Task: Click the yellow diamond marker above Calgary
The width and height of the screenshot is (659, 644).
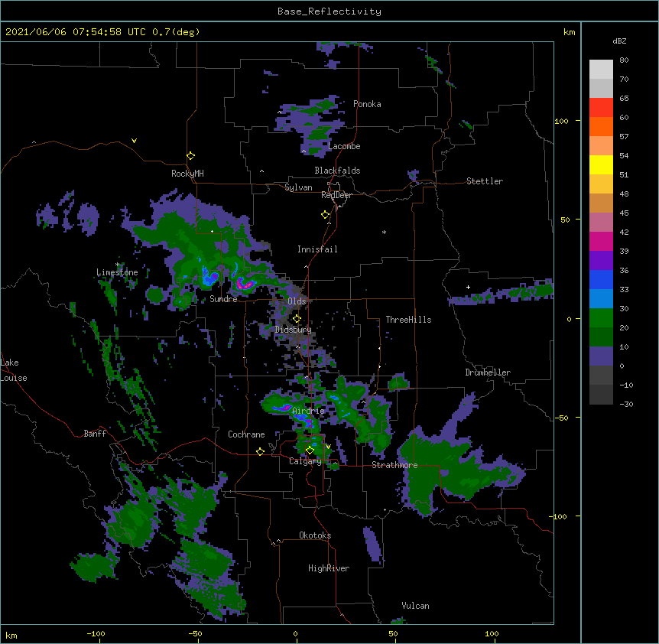Action: point(310,450)
